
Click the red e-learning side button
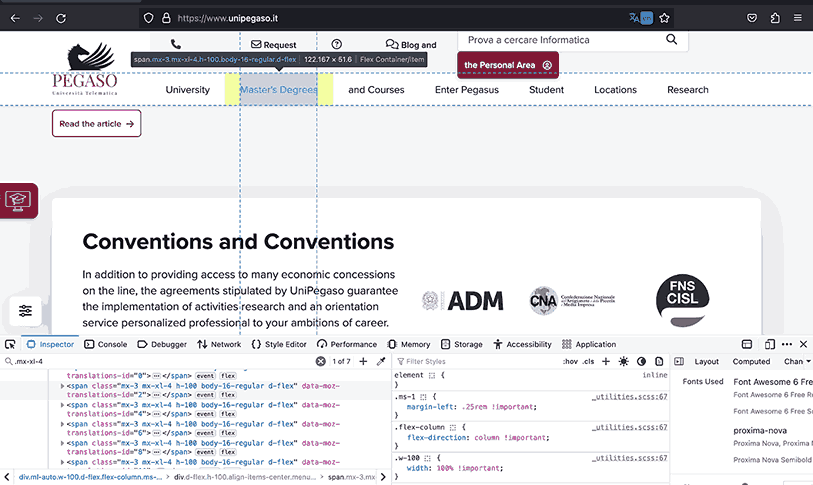[x=18, y=200]
